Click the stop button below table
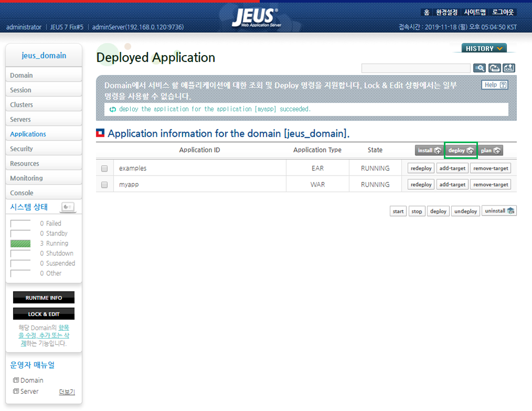 [x=417, y=211]
